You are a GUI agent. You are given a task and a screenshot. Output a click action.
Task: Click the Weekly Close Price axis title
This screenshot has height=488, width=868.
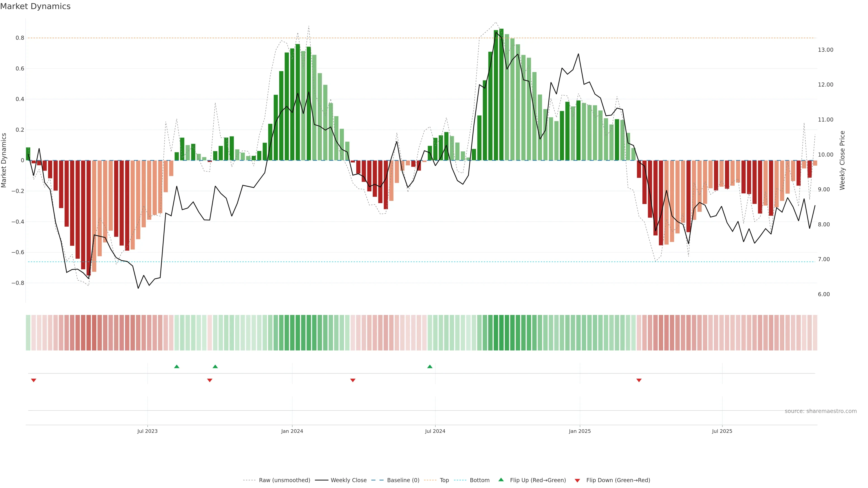click(842, 160)
